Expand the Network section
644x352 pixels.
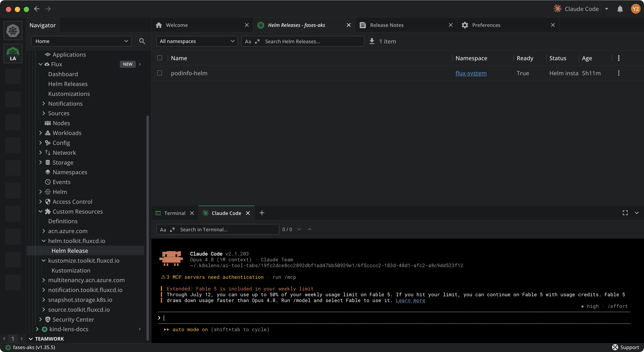tap(40, 152)
